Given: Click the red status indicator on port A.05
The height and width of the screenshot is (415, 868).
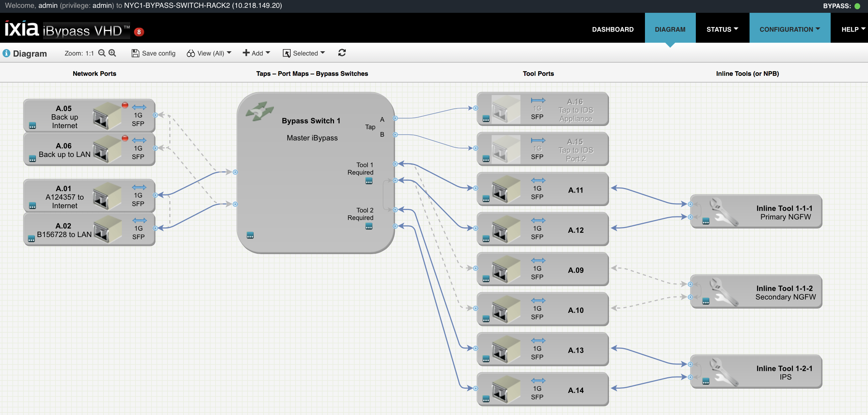Looking at the screenshot, I should pos(125,105).
